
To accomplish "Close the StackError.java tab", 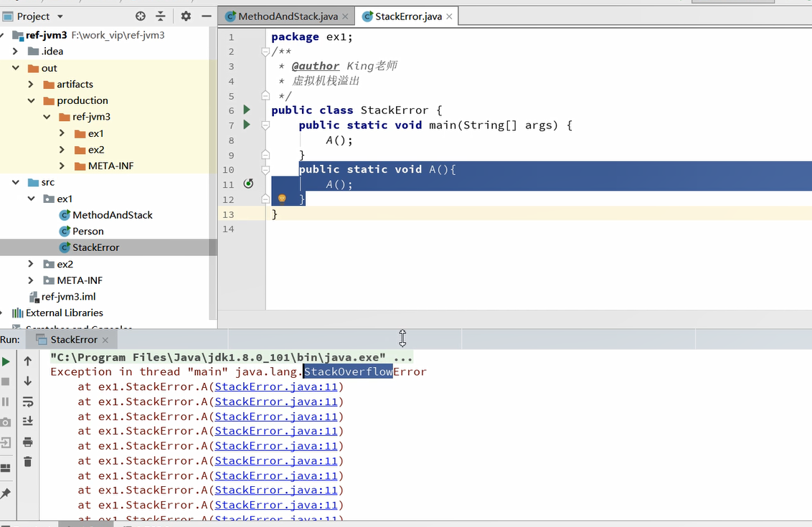I will pos(450,16).
